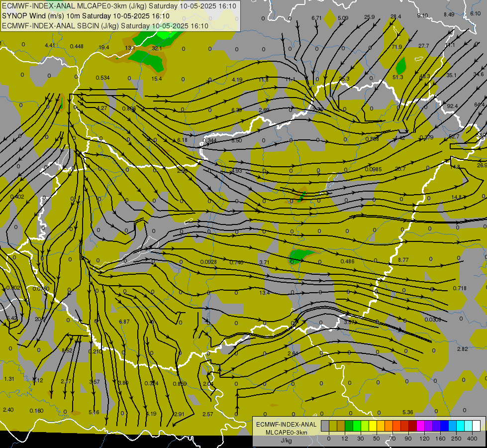Click the 0.740 value label
Image resolution: width=487 pixels, height=448 pixels.
[236, 262]
